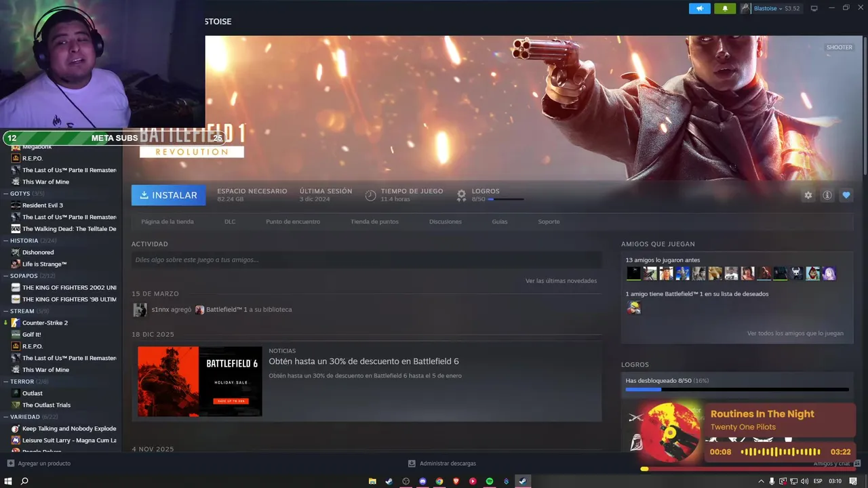Switch to Big Picture mode monitor icon
Screen dimensions: 868x488
click(814, 8)
